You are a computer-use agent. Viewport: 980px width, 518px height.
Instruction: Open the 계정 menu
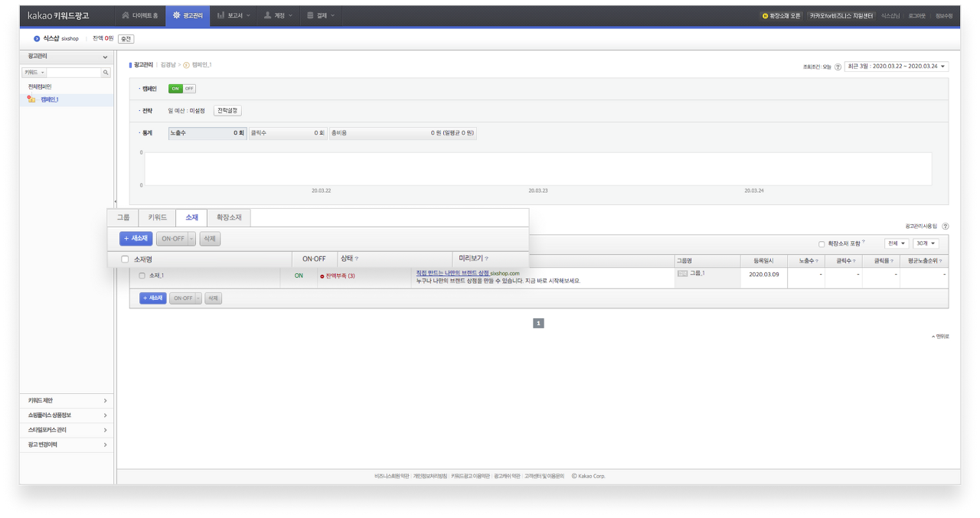pyautogui.click(x=278, y=15)
